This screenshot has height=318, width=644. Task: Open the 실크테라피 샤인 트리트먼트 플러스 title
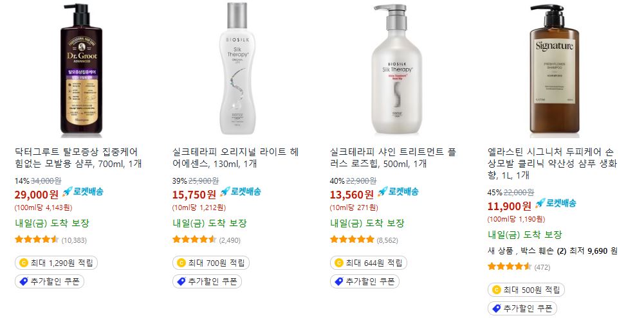click(393, 158)
